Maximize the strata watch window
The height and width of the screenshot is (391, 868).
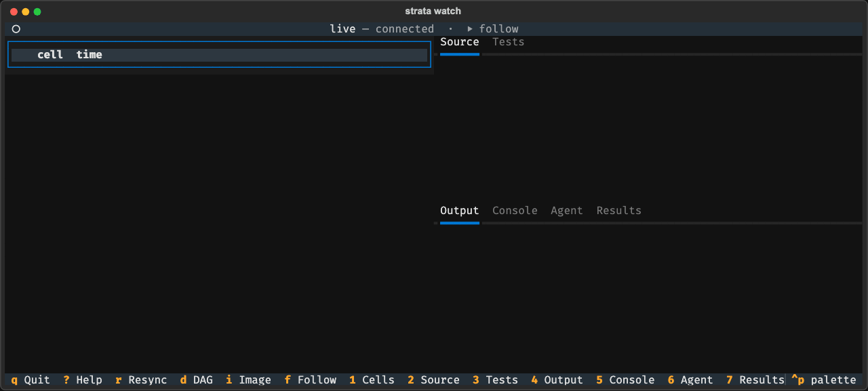coord(37,12)
